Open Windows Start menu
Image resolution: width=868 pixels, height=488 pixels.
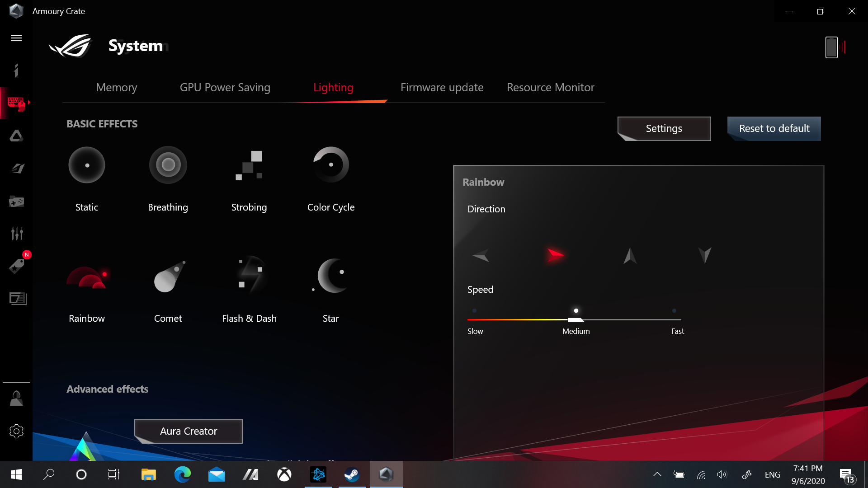point(16,474)
